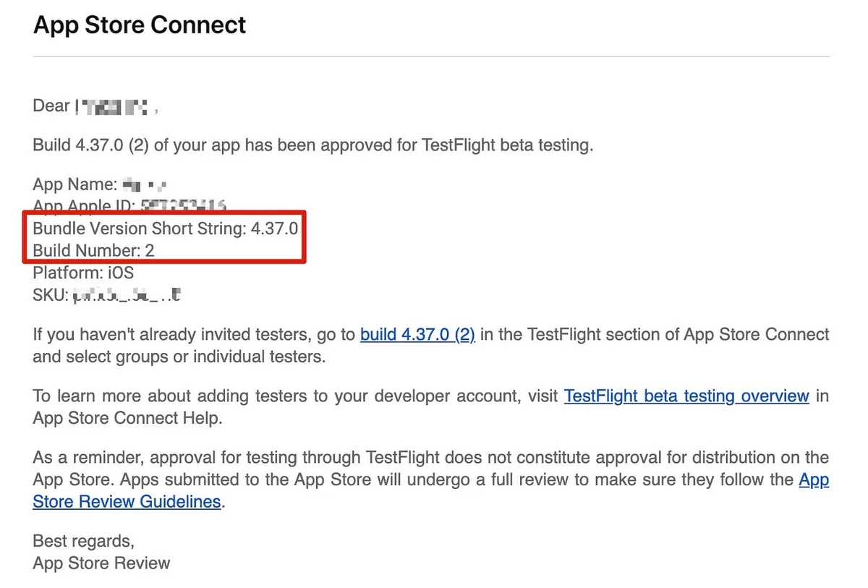Screen dimensions: 868x588
Task: Click the blurred App Name value
Action: point(145,184)
